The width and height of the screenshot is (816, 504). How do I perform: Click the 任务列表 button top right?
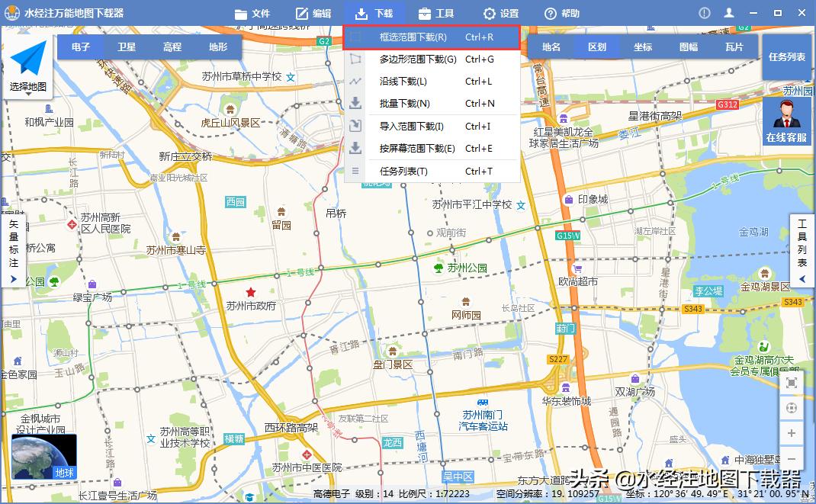coord(787,57)
